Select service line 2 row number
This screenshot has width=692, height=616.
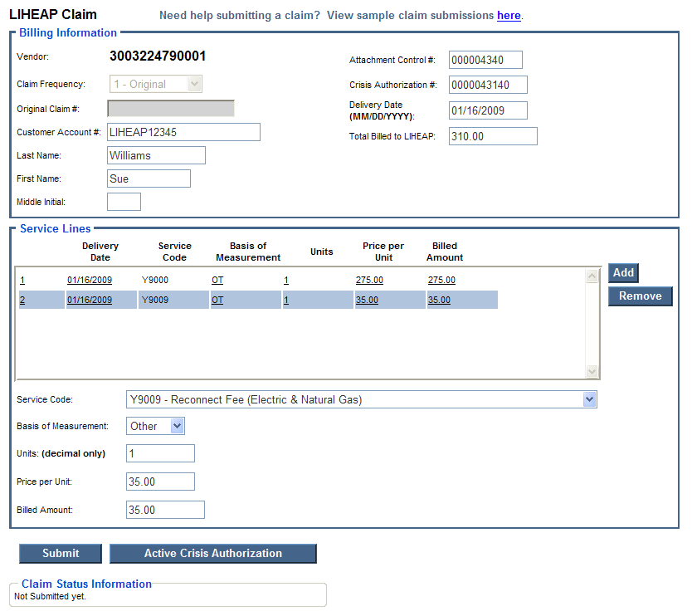22,301
